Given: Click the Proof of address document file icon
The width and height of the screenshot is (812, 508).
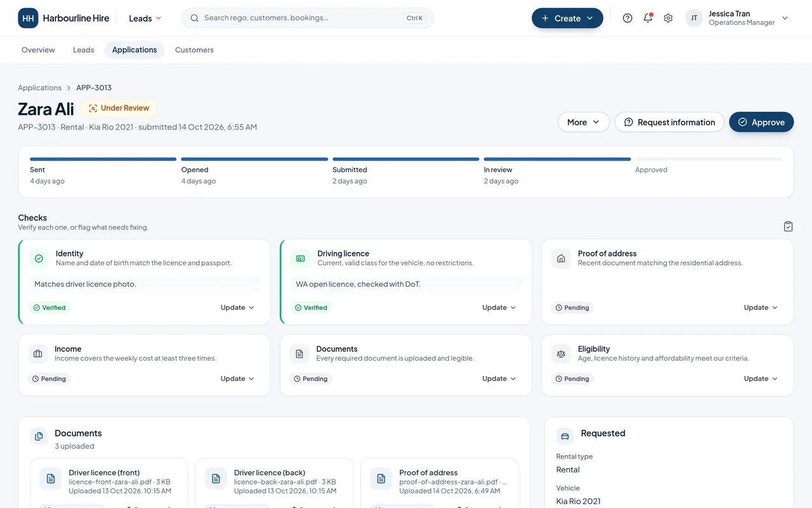Looking at the screenshot, I should tap(381, 479).
